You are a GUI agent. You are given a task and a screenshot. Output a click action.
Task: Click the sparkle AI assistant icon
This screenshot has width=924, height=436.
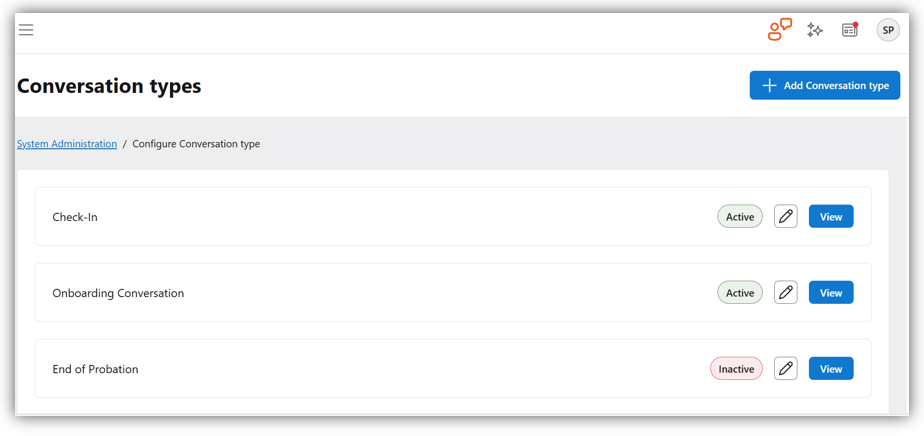(x=815, y=30)
